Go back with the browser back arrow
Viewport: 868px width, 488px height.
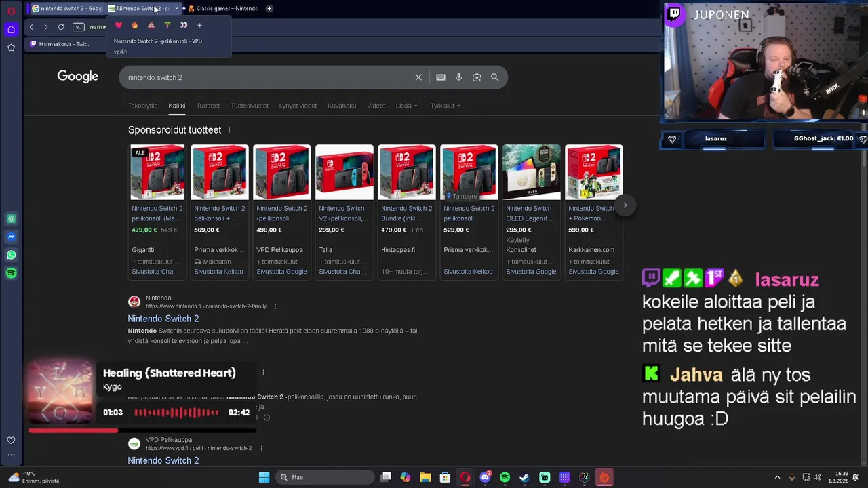[31, 26]
